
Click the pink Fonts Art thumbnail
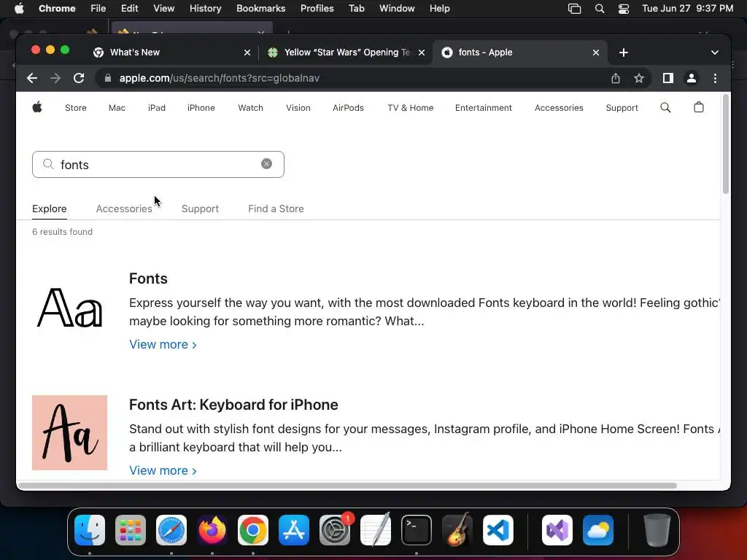click(69, 432)
